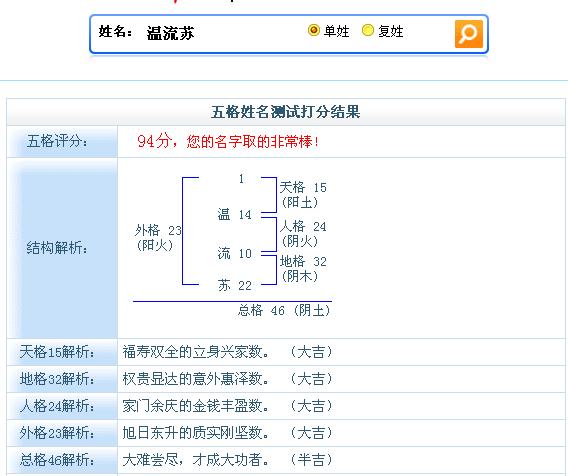Screen dimensions: 568x476
Task: Click 流 10 in the diagram
Action: (234, 253)
